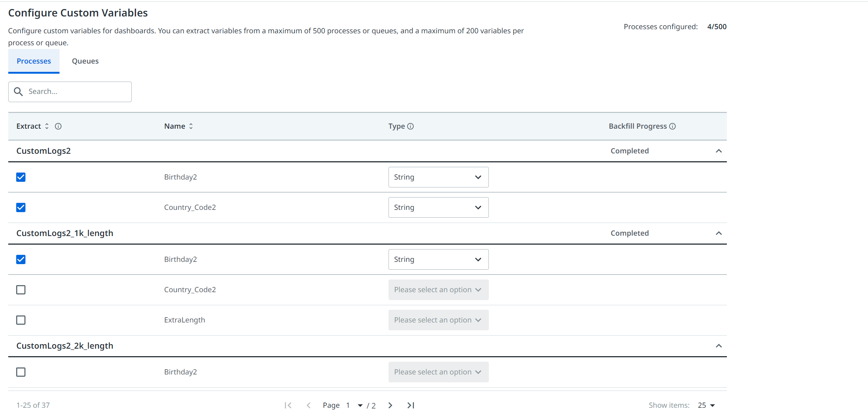Viewport: 868px width, 416px height.
Task: Collapse the CustomLogs2_1k_length group
Action: (x=718, y=233)
